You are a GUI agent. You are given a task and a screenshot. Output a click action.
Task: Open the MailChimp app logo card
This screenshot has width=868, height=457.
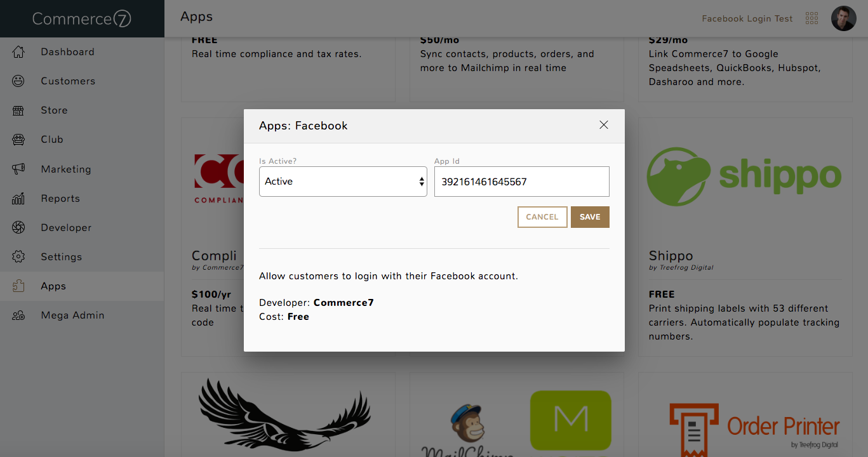(x=517, y=423)
